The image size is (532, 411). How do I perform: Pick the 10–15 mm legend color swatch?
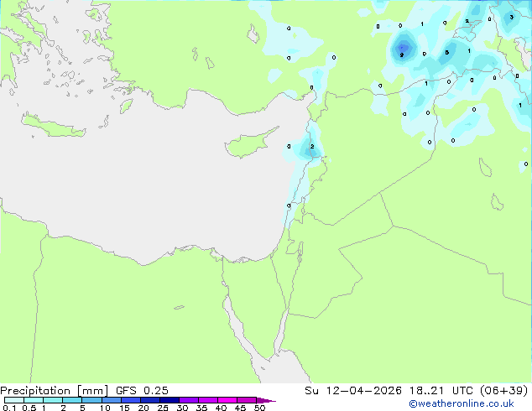(112, 400)
